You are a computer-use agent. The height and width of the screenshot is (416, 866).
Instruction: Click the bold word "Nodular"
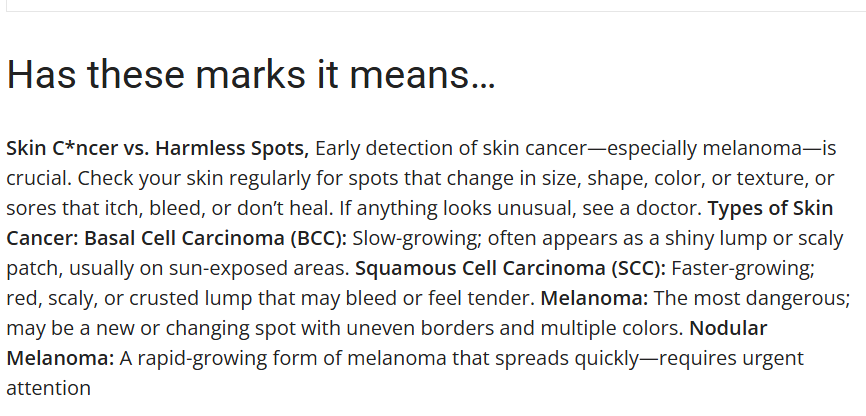pos(728,329)
